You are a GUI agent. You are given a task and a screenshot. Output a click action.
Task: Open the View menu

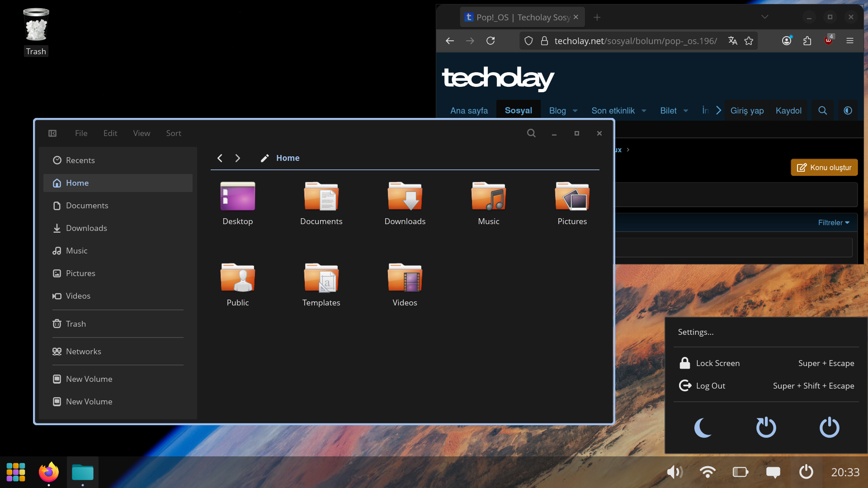pyautogui.click(x=142, y=133)
